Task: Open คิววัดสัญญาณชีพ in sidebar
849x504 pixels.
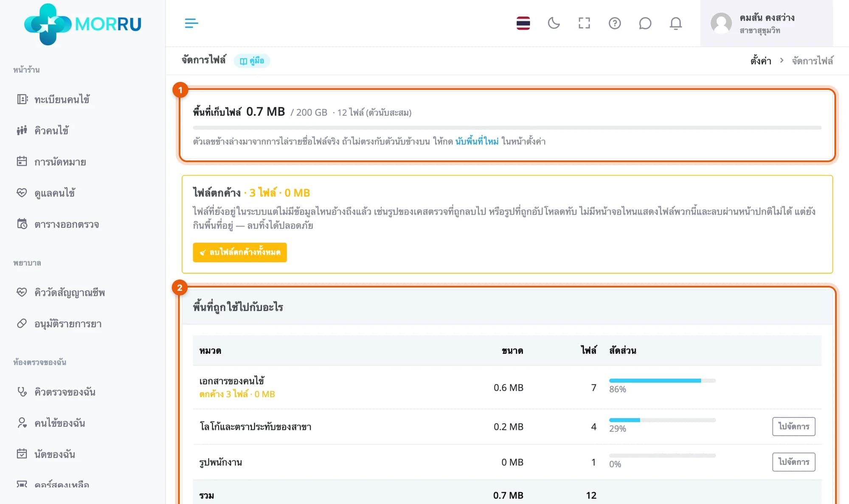Action: 70,292
